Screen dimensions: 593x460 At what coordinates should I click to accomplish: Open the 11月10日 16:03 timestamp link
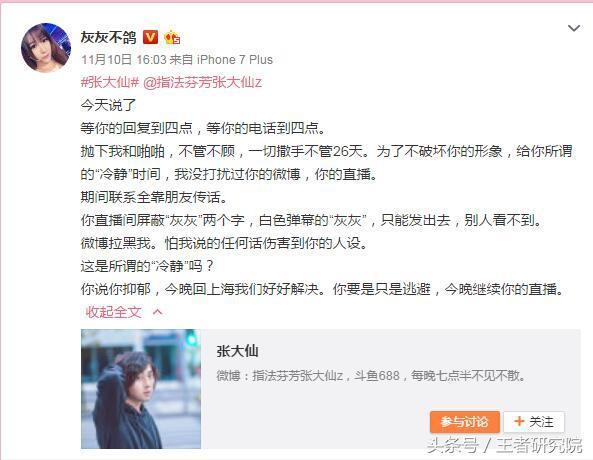124,59
